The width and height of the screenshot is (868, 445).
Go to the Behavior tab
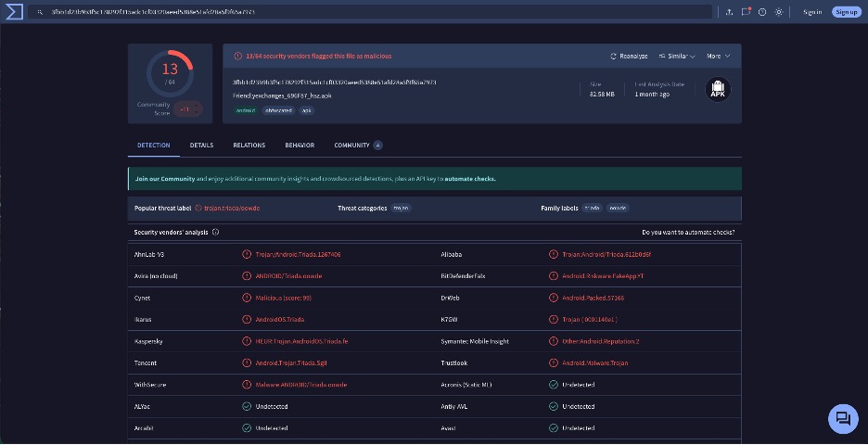point(300,146)
